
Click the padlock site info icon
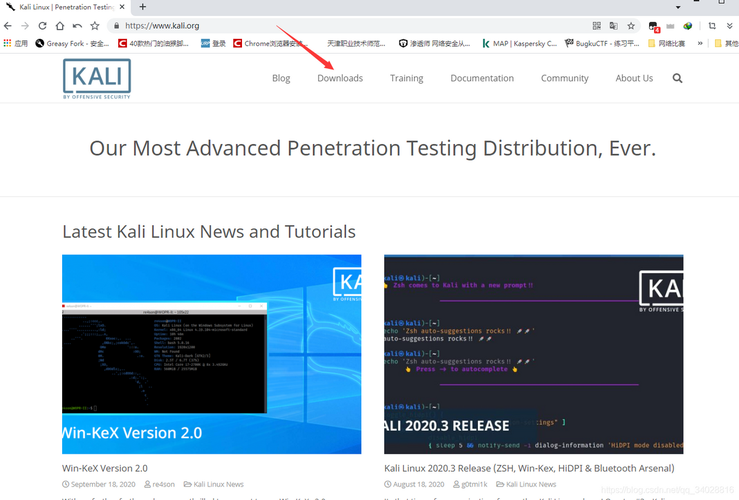pos(116,26)
